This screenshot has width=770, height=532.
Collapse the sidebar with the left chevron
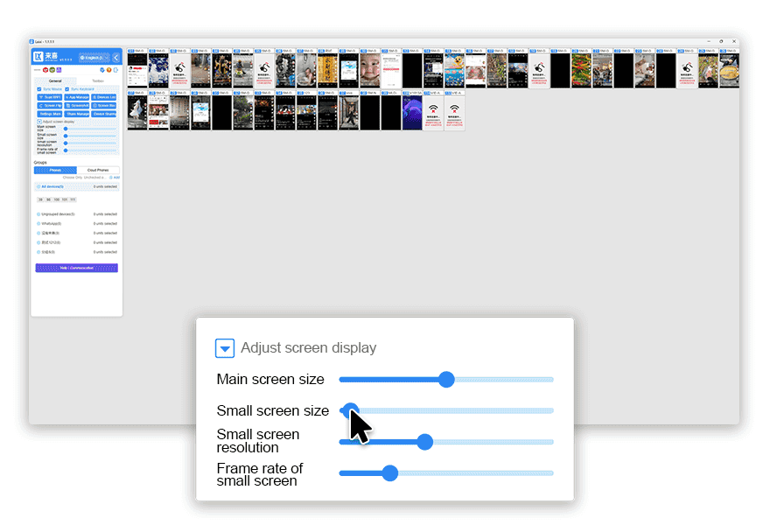coord(115,58)
